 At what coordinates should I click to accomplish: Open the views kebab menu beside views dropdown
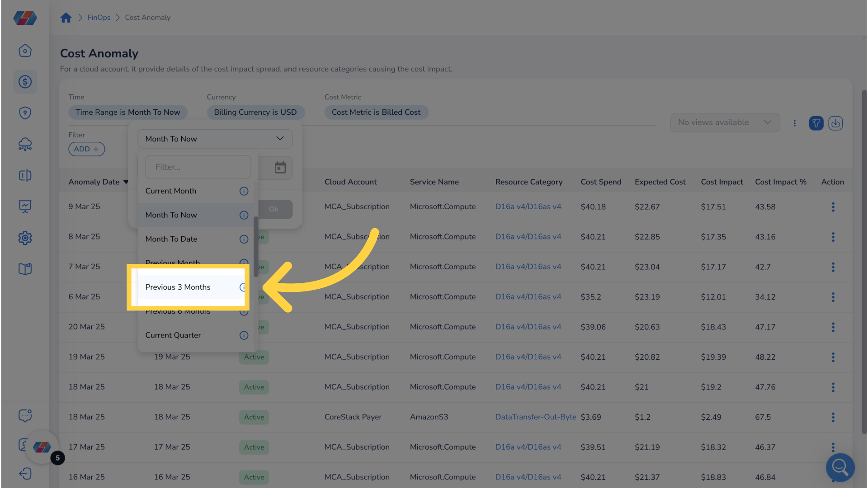(x=794, y=123)
